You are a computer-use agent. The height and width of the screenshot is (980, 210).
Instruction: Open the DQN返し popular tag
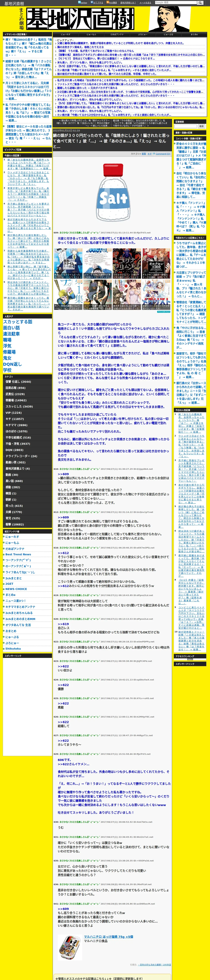coord(12,364)
